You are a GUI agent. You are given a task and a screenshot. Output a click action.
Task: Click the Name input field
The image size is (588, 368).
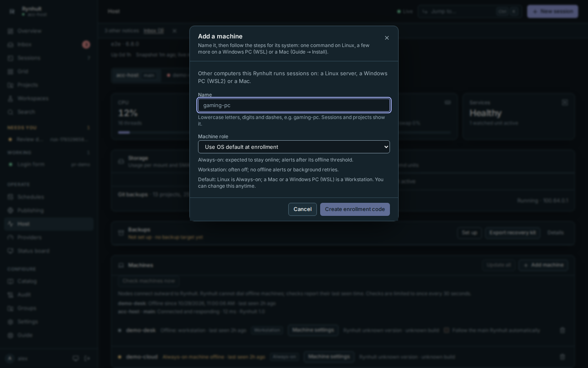pos(294,105)
